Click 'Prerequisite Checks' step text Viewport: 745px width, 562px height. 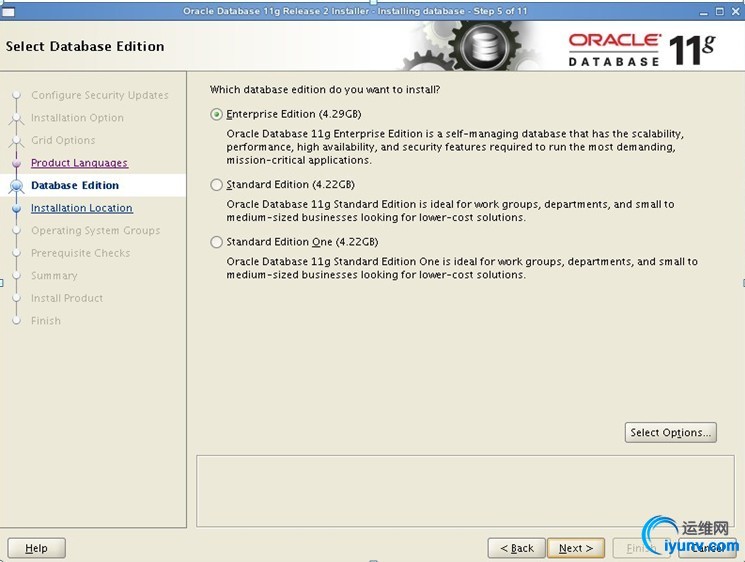(x=81, y=253)
